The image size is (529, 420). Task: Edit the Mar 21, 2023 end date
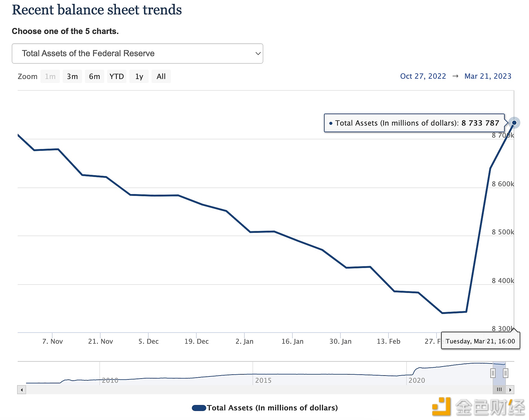pos(488,76)
